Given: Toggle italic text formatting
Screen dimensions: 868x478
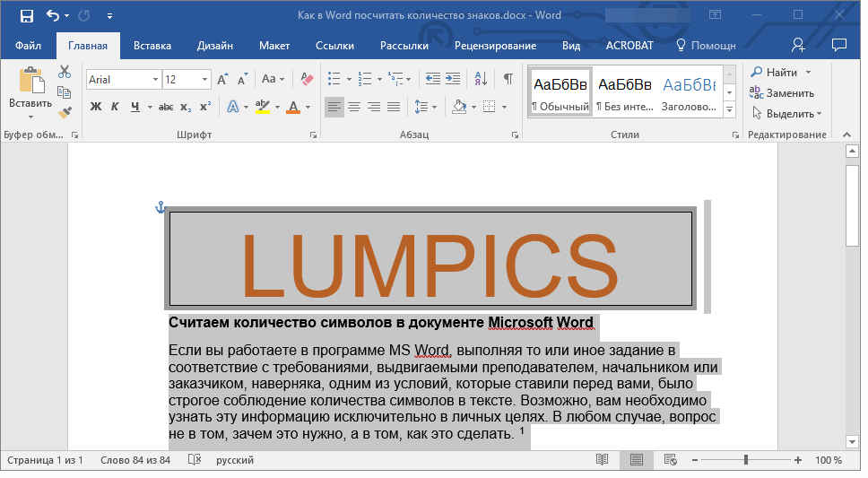Looking at the screenshot, I should tap(115, 107).
